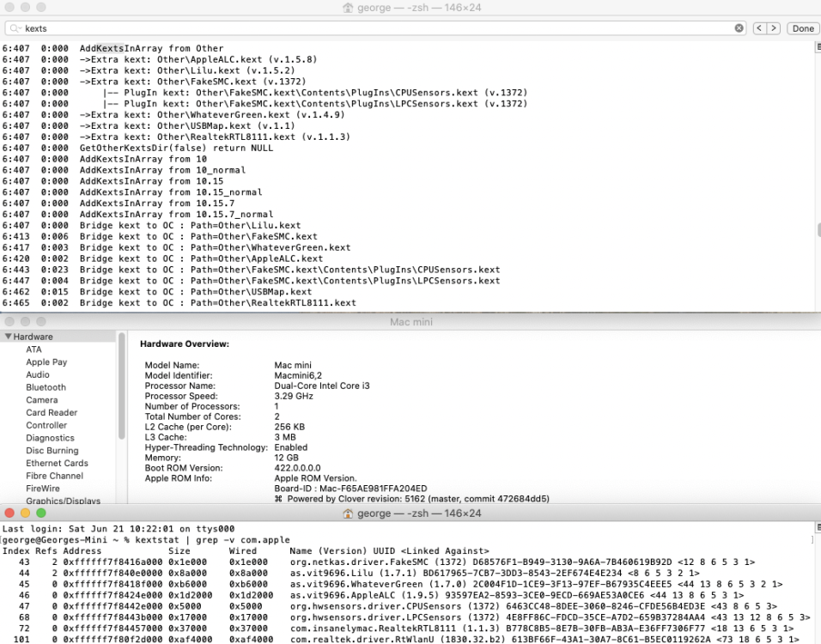Collapse the Hardware tree section
The image size is (821, 644).
8,337
